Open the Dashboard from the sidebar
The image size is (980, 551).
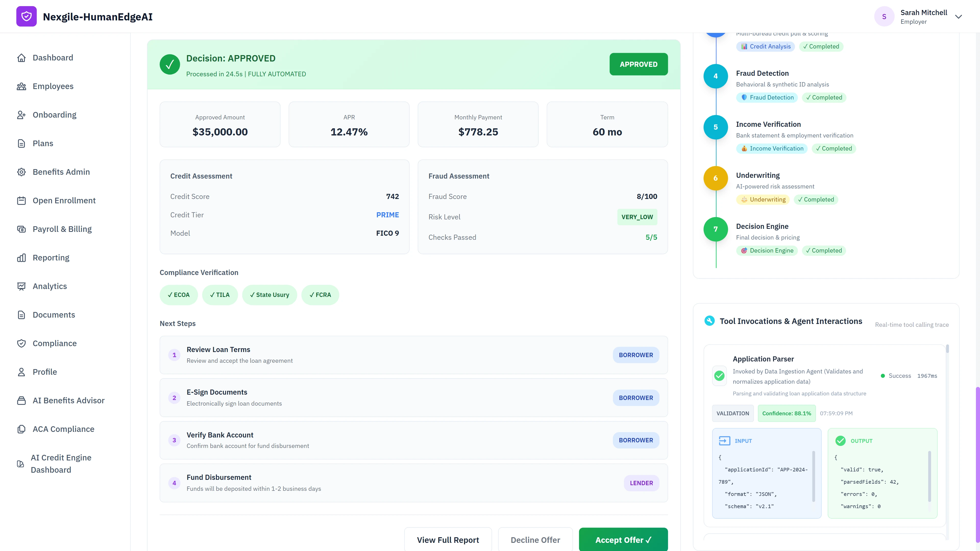[x=53, y=57]
